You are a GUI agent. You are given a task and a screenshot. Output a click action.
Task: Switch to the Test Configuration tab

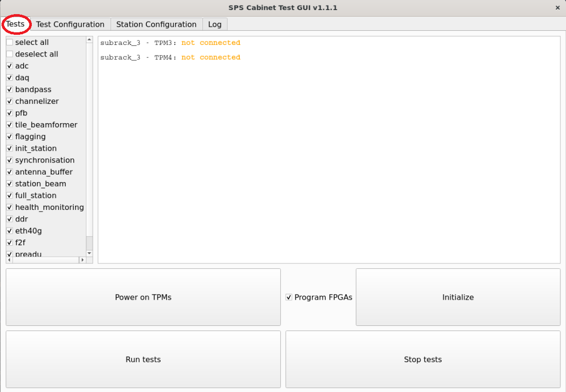[70, 24]
